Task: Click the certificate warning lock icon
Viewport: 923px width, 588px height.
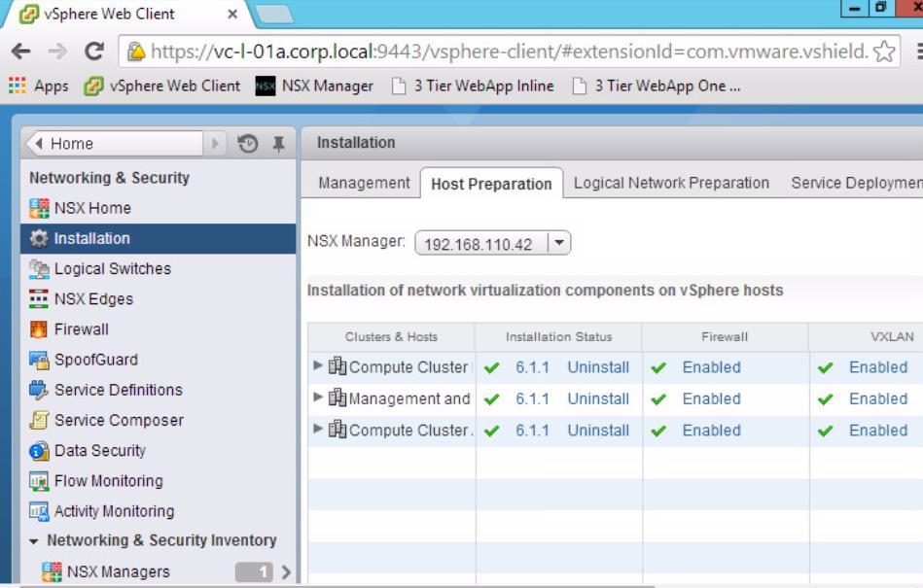Action: pos(136,52)
